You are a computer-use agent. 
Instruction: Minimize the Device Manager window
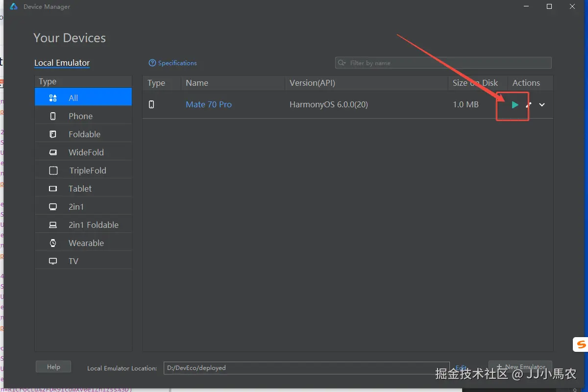[526, 6]
